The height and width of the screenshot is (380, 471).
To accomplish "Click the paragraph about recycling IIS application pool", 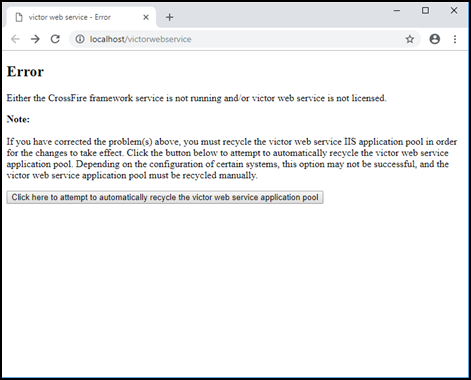I will 232,158.
